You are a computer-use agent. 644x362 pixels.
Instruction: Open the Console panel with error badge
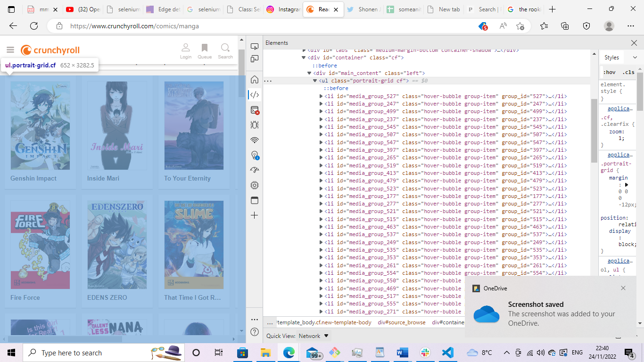tap(255, 110)
